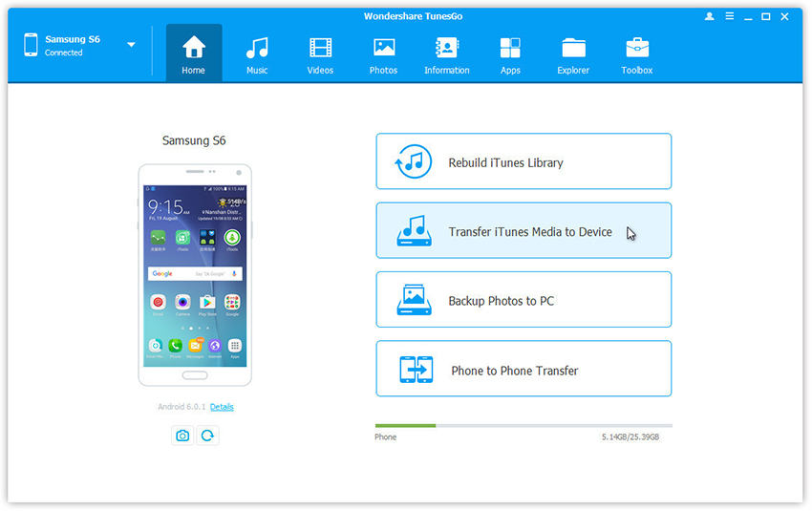Image resolution: width=812 pixels, height=511 pixels.
Task: Click the two-phones transfer icon
Action: [x=417, y=369]
